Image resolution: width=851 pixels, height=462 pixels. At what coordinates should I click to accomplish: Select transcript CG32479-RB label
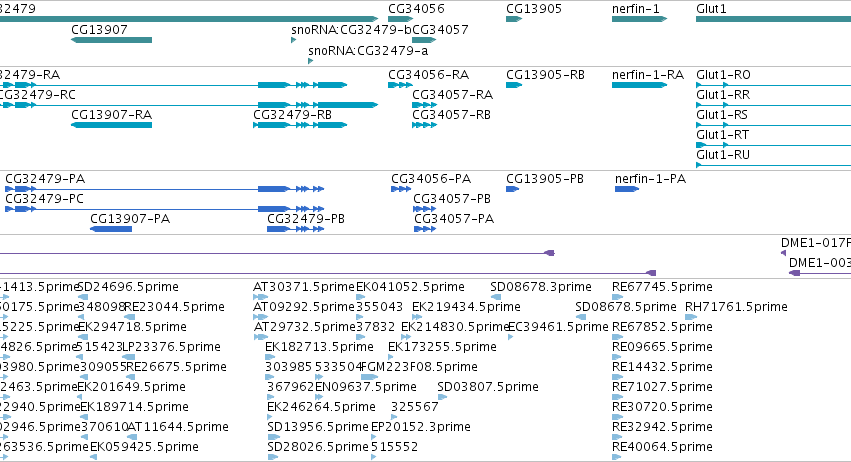tap(293, 115)
